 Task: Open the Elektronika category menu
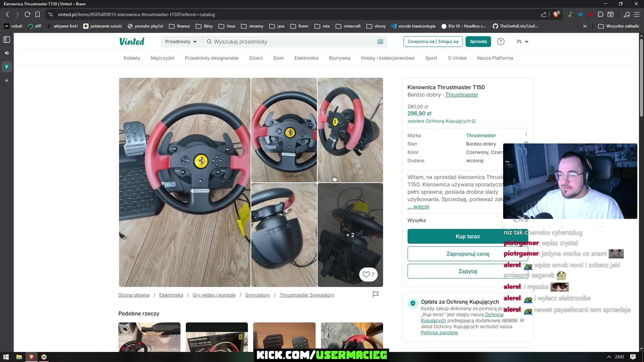click(306, 58)
